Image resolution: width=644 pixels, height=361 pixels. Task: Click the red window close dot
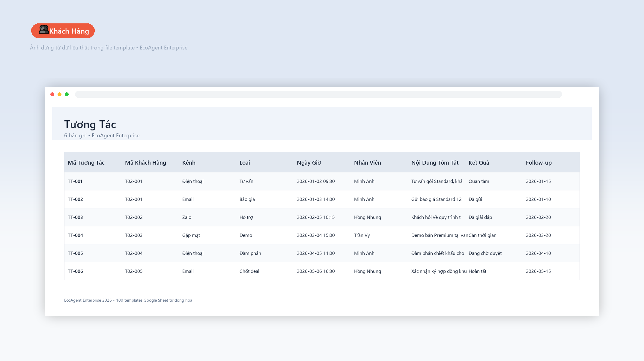(52, 94)
